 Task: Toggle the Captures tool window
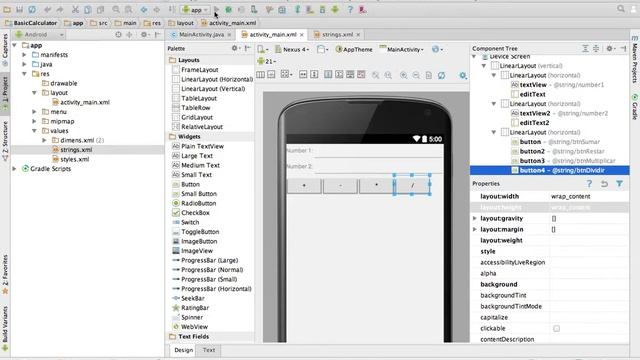point(5,50)
